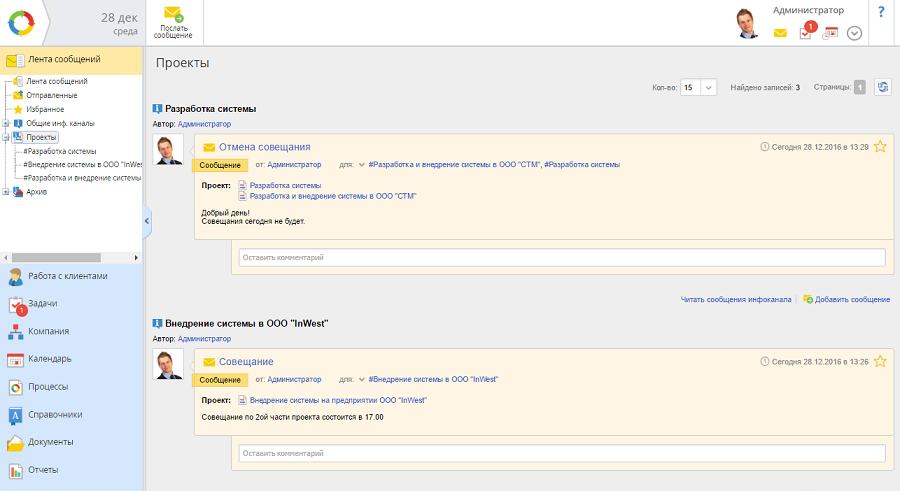Go to 'Документы' section in sidebar
The image size is (900, 491).
tap(50, 442)
